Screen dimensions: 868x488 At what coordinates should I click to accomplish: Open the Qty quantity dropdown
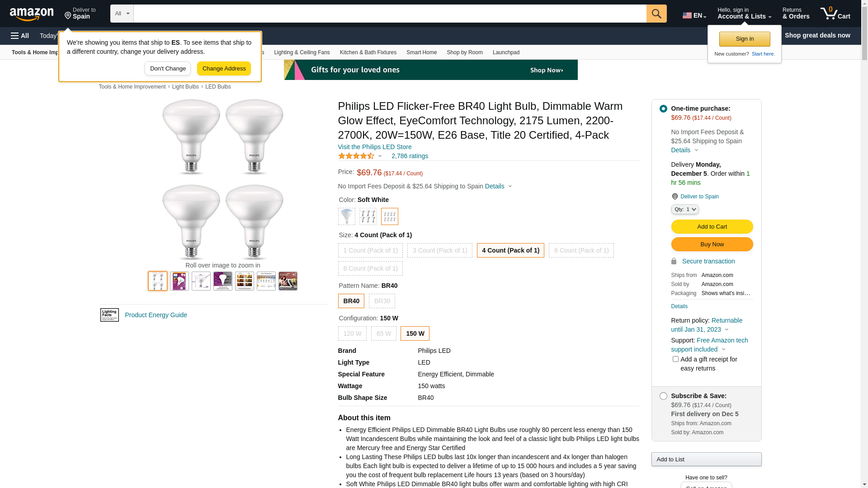[684, 209]
